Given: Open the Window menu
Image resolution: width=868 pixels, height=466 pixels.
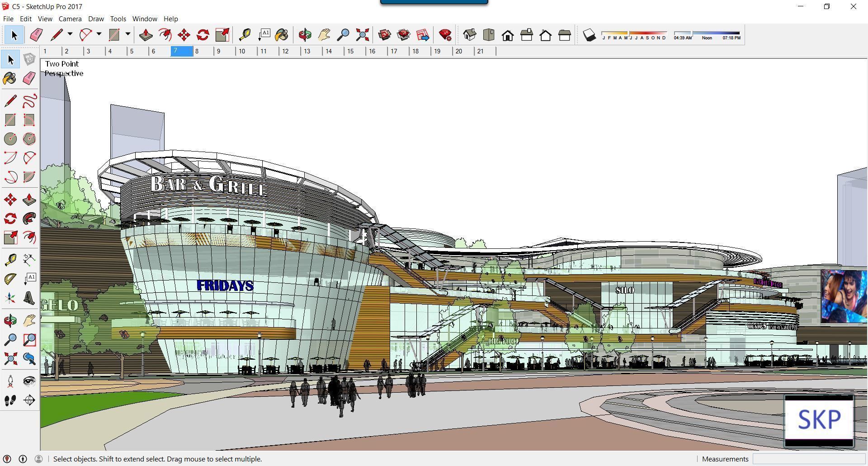Looking at the screenshot, I should coord(145,19).
